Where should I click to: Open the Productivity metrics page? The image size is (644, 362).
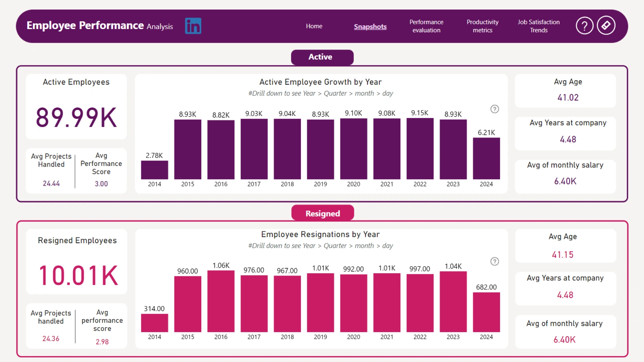(x=482, y=26)
